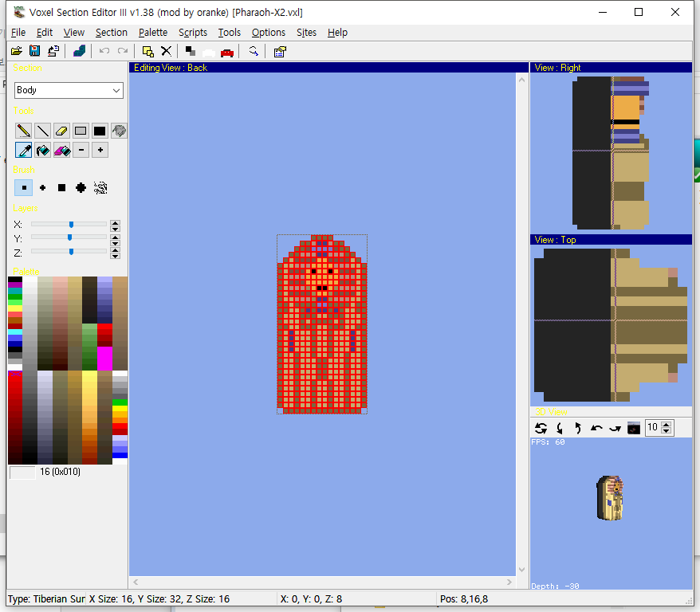Select the magenta fill erase bucket tool

[61, 150]
